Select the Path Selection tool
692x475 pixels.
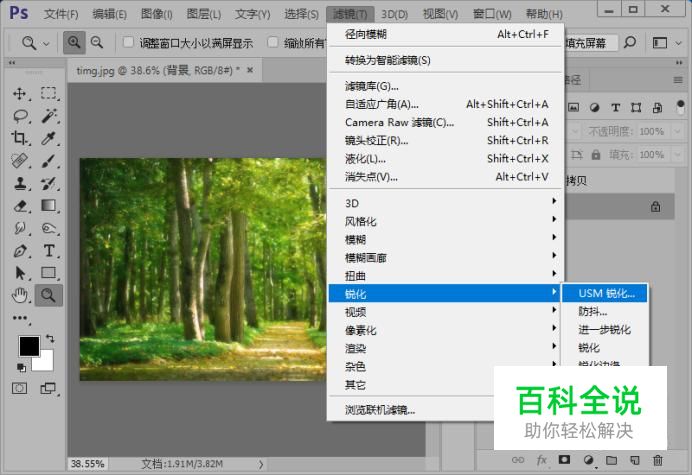click(x=19, y=273)
